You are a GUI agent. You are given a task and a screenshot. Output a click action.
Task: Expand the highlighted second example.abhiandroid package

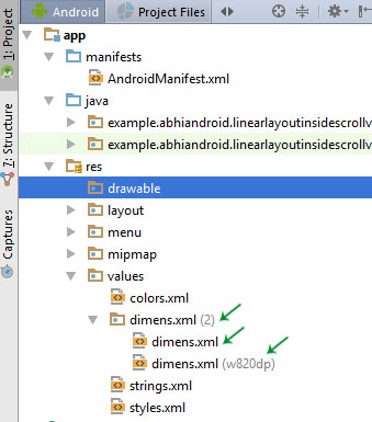pos(71,144)
